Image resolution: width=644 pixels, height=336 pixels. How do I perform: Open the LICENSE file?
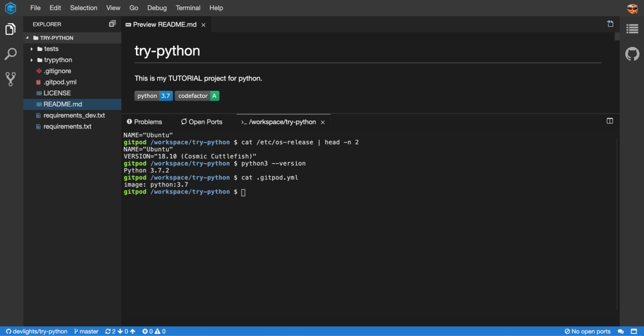[72, 93]
